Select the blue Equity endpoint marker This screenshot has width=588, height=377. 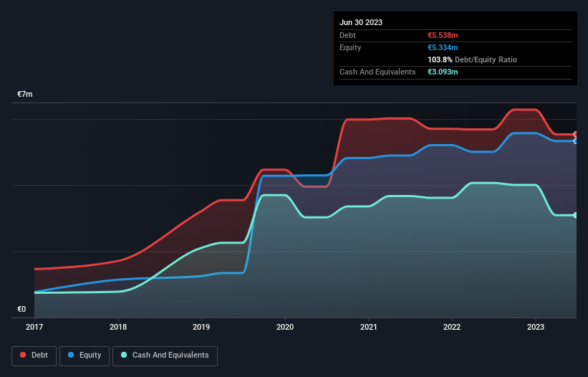pyautogui.click(x=576, y=141)
